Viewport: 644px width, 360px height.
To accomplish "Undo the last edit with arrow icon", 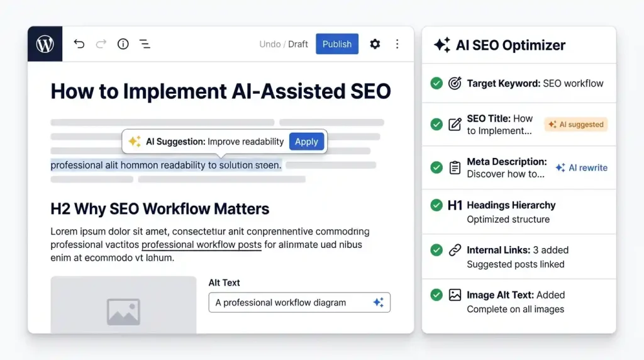I will (79, 44).
